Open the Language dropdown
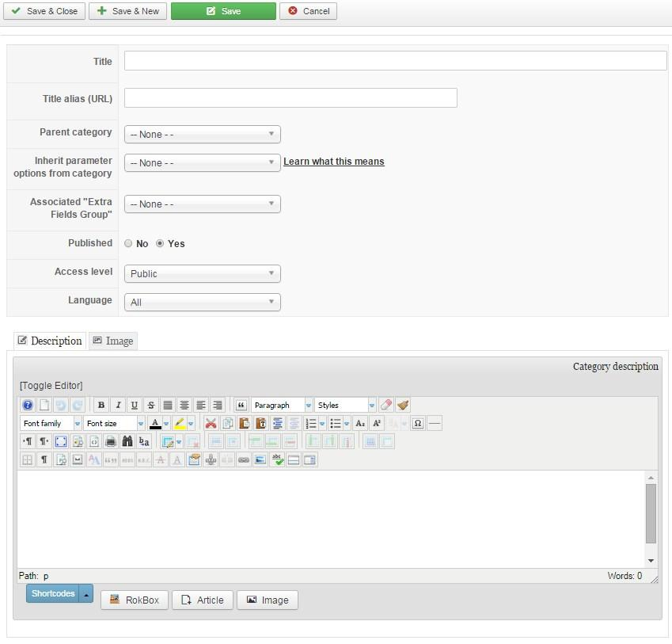The width and height of the screenshot is (672, 644). [x=203, y=303]
